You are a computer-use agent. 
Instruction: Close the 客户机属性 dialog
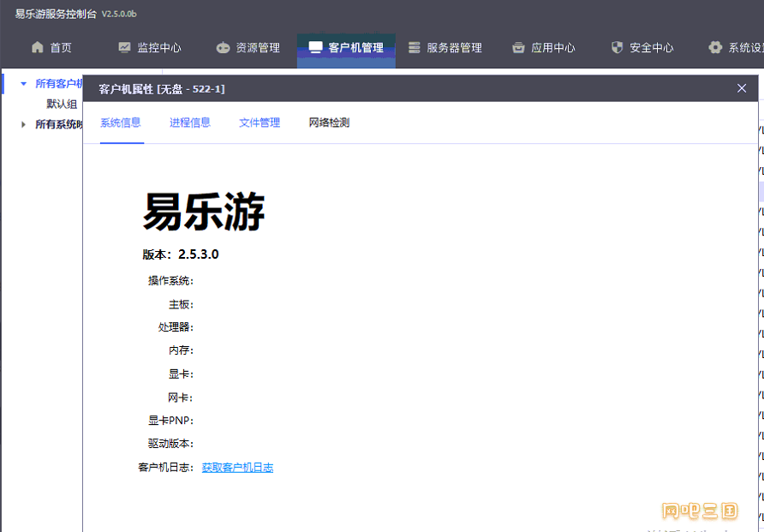pyautogui.click(x=742, y=88)
